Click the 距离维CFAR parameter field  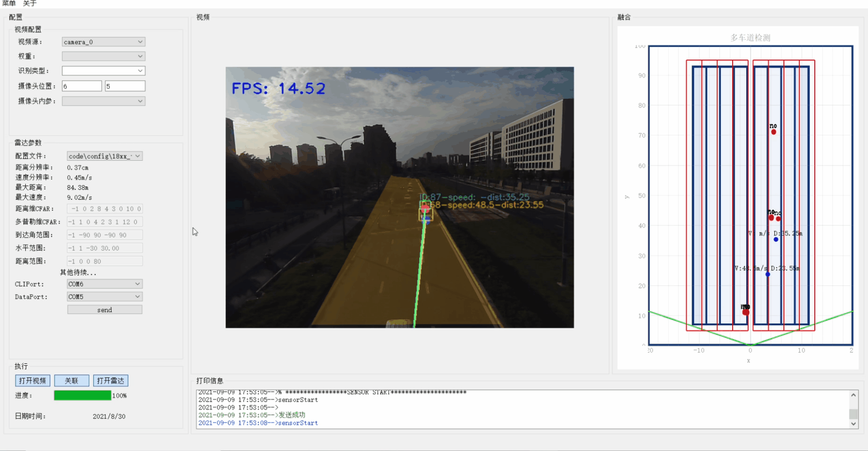click(104, 208)
